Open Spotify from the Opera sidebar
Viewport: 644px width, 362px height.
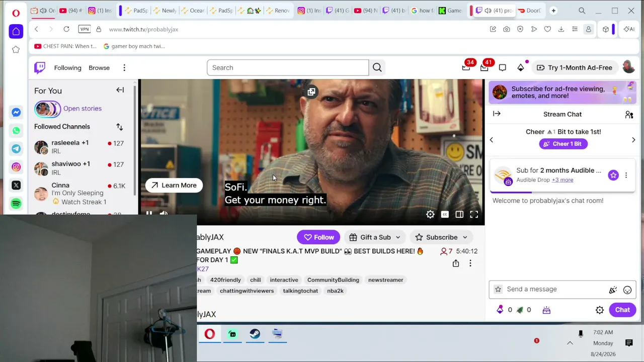click(16, 204)
